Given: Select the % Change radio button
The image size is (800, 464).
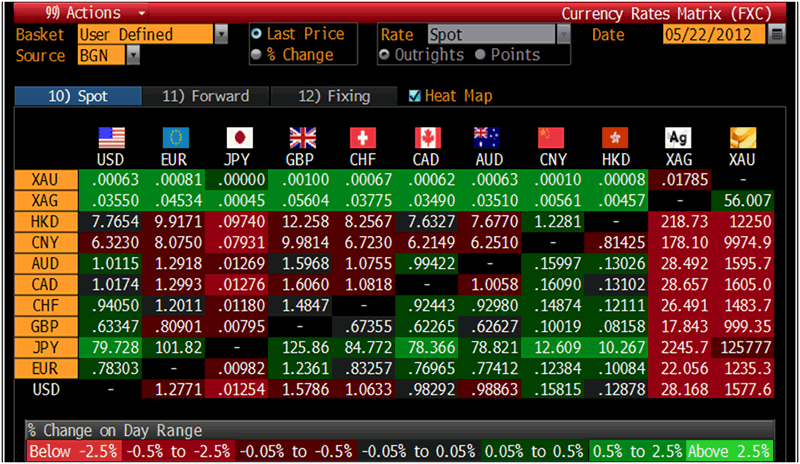Looking at the screenshot, I should 257,55.
